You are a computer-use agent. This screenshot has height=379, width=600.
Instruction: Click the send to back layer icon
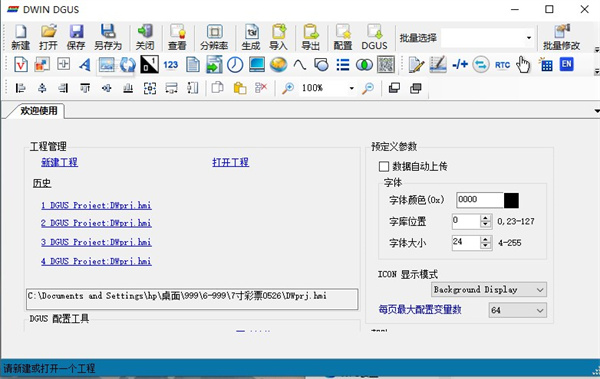[416, 88]
